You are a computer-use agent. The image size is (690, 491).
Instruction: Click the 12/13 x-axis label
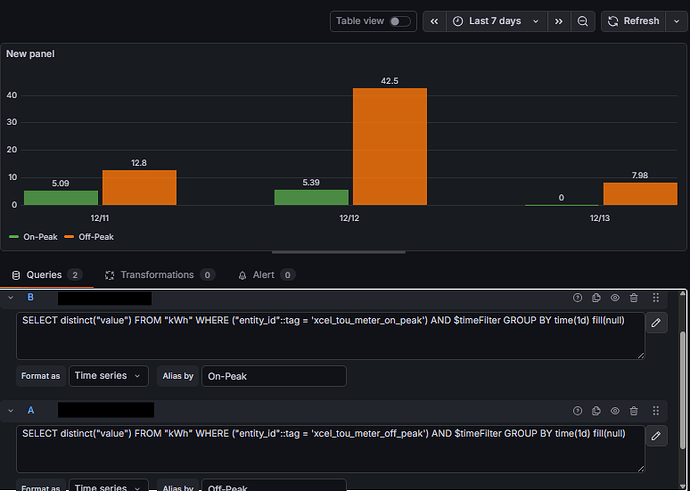click(600, 218)
